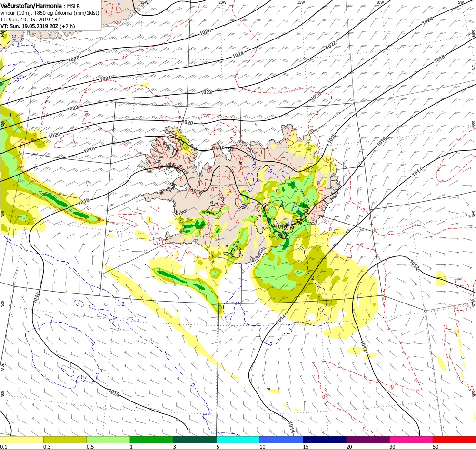Image resolution: width=476 pixels, height=450 pixels.
Task: Click the legend value "15"
Action: click(306, 447)
